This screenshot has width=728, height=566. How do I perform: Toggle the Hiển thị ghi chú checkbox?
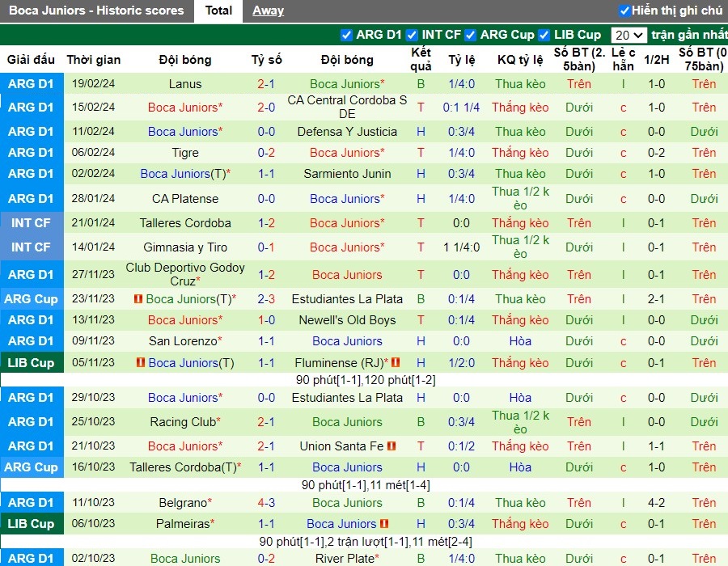point(624,11)
